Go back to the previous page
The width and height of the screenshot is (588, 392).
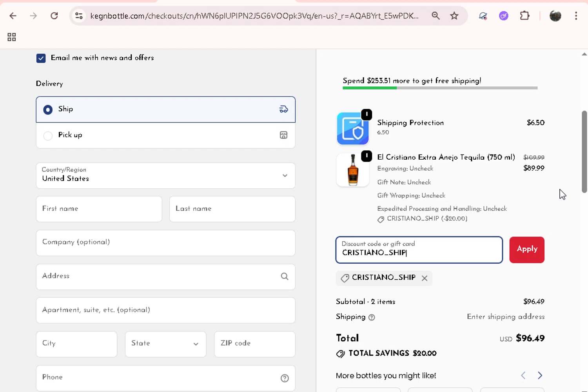pyautogui.click(x=13, y=16)
